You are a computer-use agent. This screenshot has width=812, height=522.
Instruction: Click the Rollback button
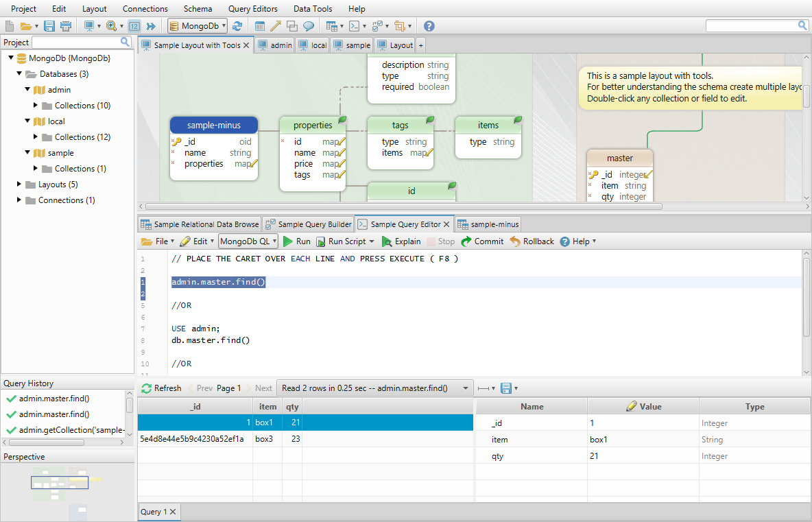click(x=532, y=241)
